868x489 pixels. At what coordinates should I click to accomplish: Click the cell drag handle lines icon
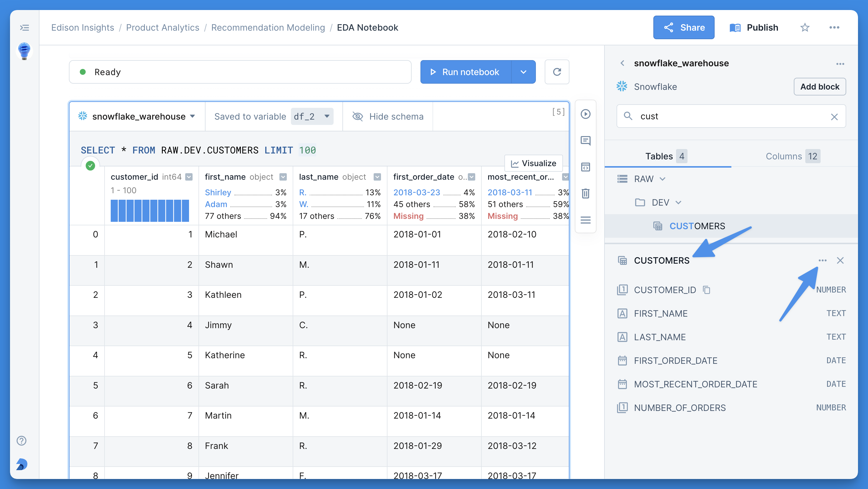[585, 220]
